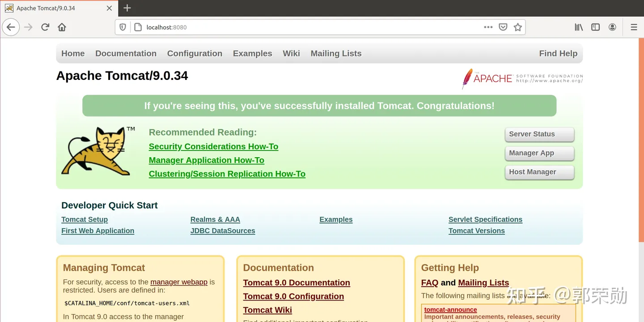The image size is (644, 322).
Task: Click the Host Manager button
Action: [539, 172]
